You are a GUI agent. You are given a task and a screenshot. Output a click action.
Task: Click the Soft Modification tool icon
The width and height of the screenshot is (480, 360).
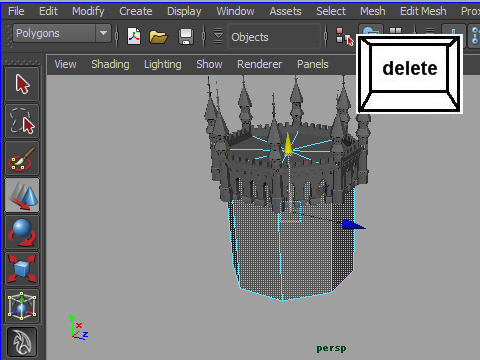coord(22,342)
